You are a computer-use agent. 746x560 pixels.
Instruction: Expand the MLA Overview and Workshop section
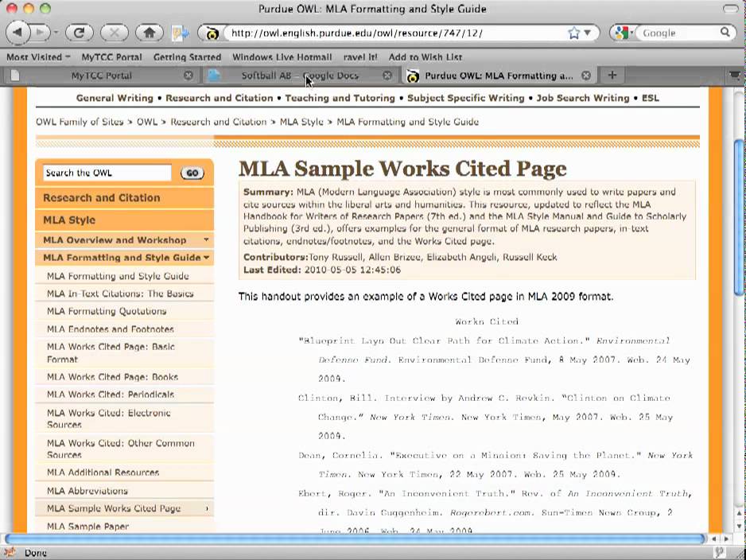coord(125,239)
